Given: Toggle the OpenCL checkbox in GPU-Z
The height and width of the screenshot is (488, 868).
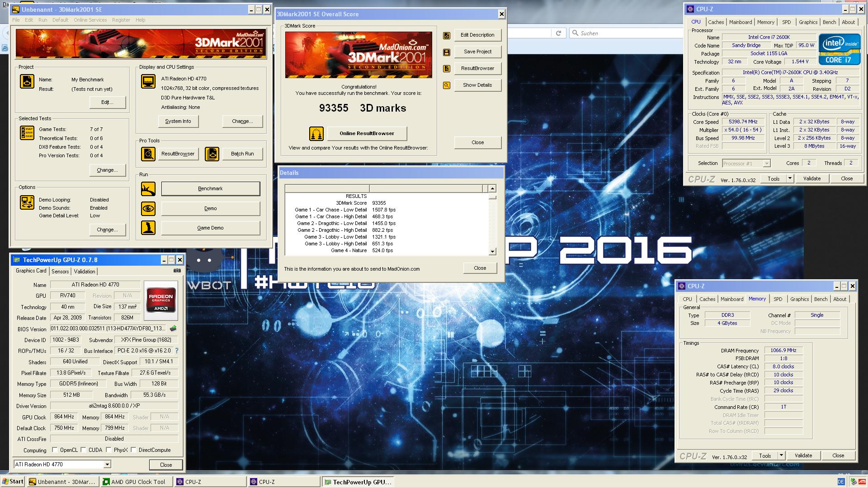Looking at the screenshot, I should point(55,450).
